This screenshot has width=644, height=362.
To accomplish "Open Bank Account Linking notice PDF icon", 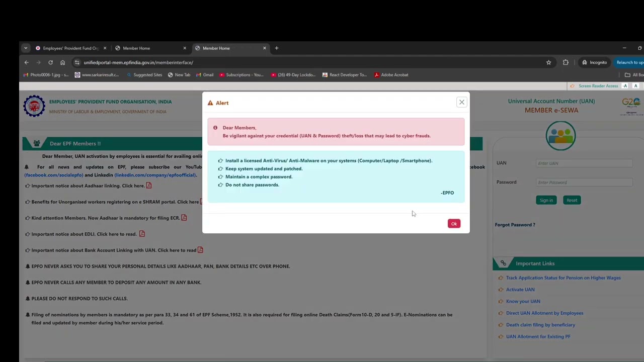I will pos(200,250).
